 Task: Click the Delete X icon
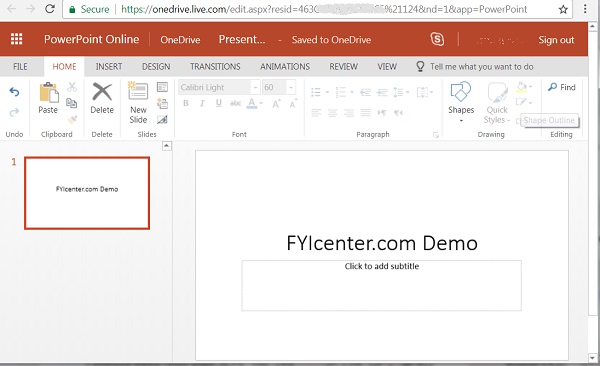[102, 92]
